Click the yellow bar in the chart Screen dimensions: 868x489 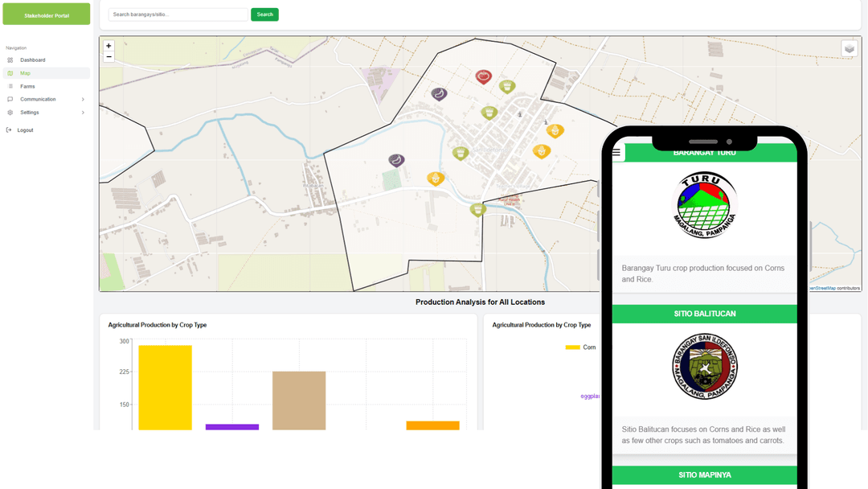(x=165, y=388)
